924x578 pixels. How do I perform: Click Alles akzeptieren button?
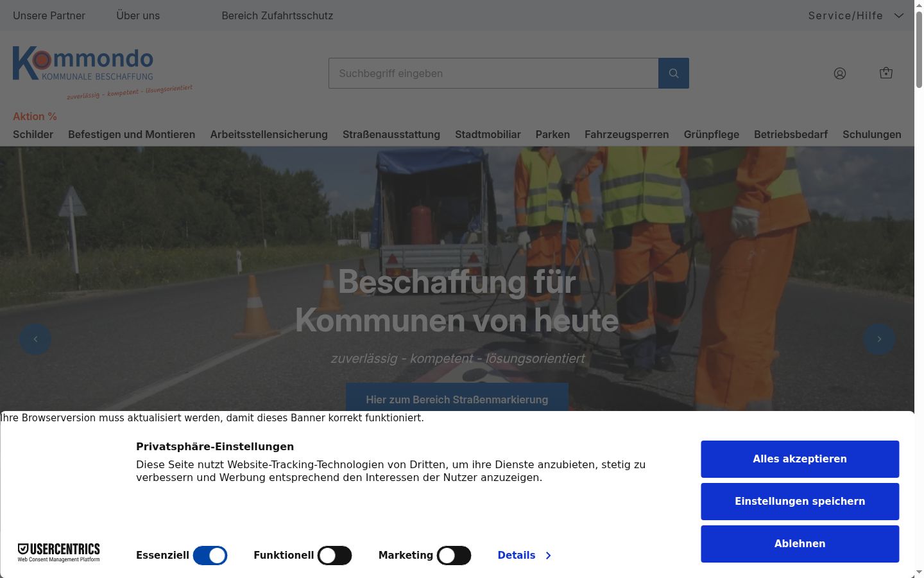(800, 459)
